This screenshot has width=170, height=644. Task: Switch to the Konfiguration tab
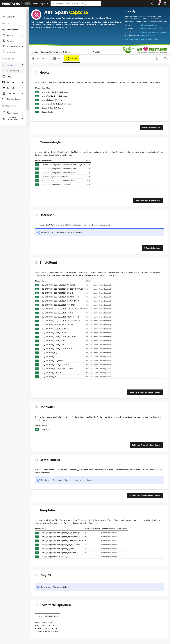point(40,59)
